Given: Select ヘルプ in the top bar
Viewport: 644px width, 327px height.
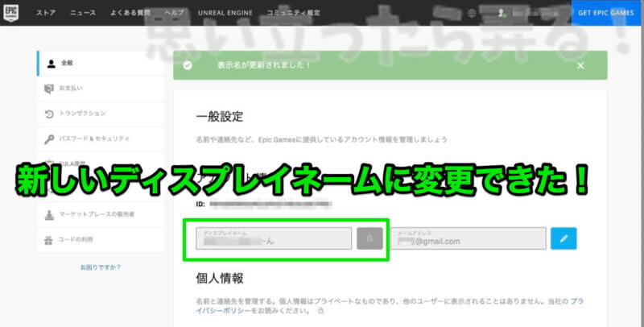Looking at the screenshot, I should [x=174, y=13].
